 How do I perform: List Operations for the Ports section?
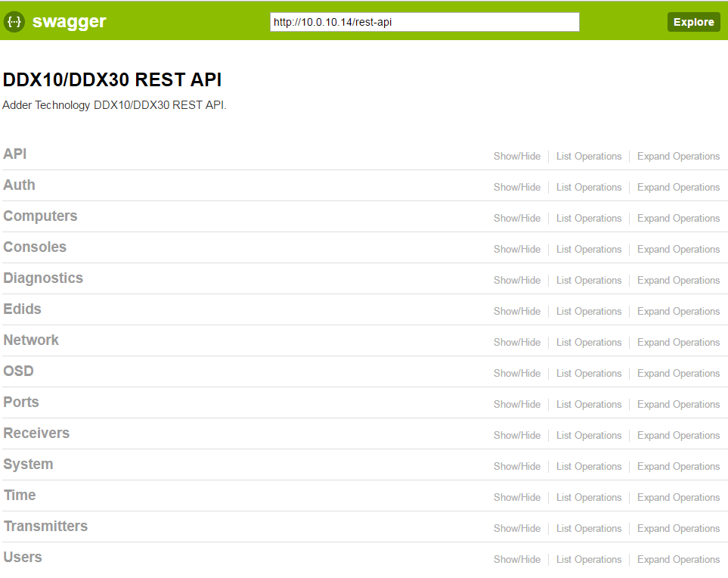click(588, 405)
